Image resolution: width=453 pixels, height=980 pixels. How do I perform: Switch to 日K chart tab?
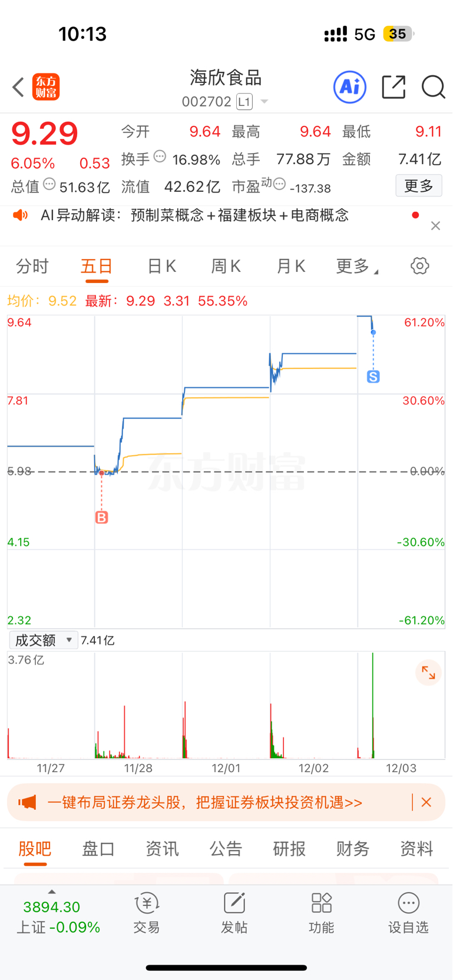(161, 267)
